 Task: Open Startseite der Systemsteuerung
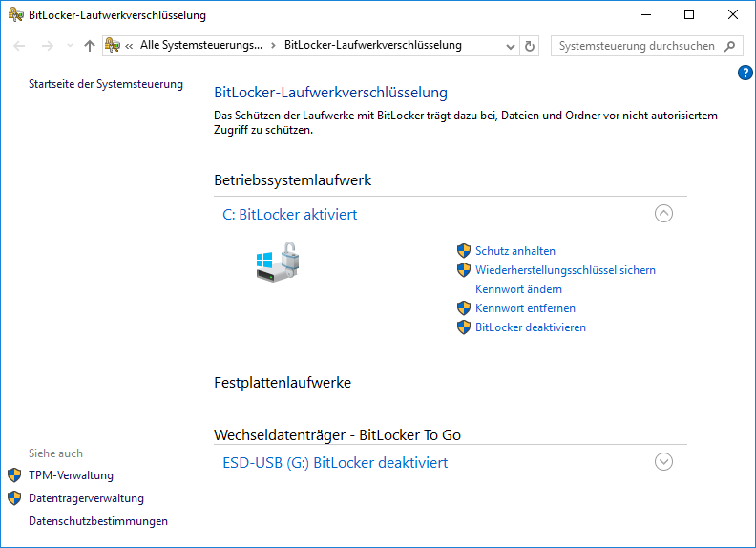(x=106, y=84)
